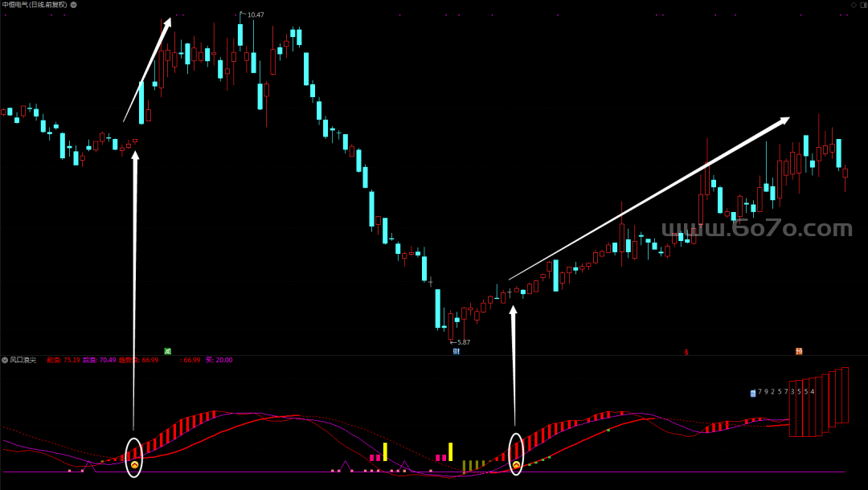Click the 10.47 high price label

[x=255, y=15]
